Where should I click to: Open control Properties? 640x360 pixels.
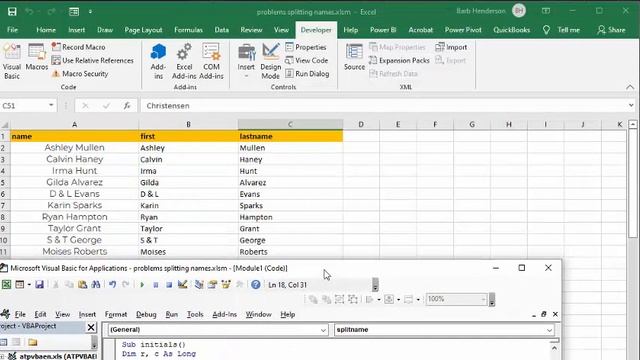coord(306,47)
